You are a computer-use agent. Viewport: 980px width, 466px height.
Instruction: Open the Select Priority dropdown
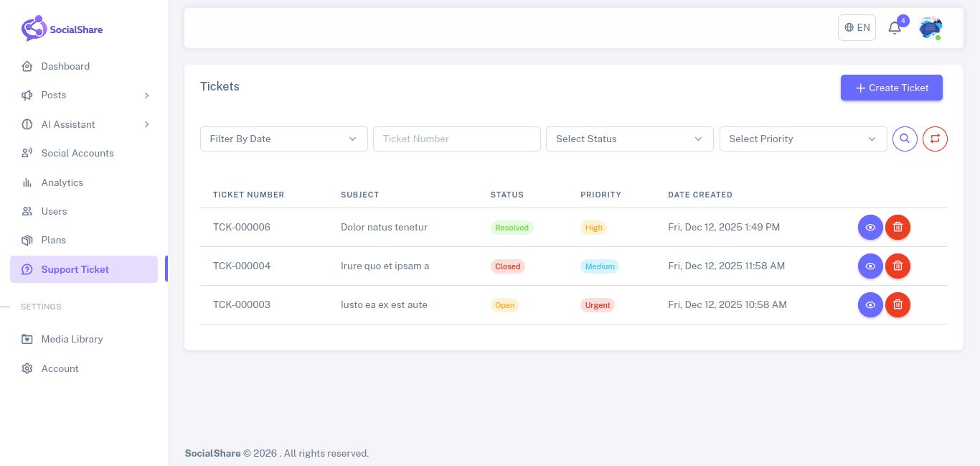point(803,139)
